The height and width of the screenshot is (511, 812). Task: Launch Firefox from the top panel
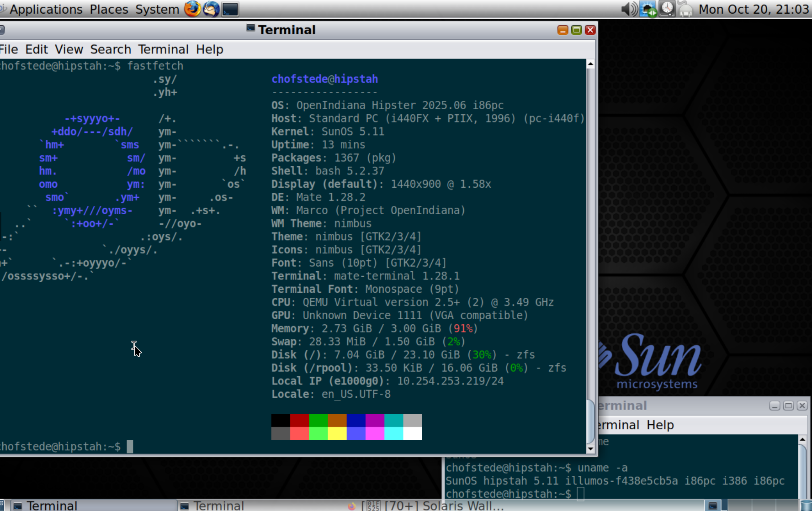[192, 9]
